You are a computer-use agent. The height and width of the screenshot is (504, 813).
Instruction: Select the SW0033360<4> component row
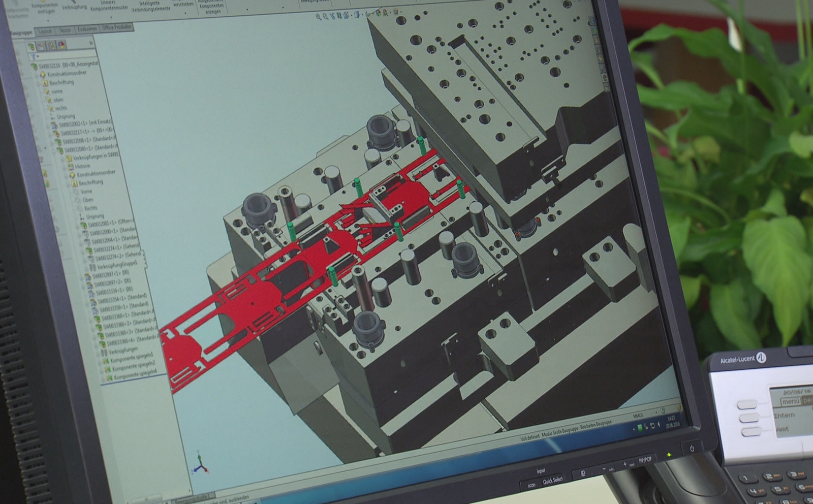pos(129,340)
